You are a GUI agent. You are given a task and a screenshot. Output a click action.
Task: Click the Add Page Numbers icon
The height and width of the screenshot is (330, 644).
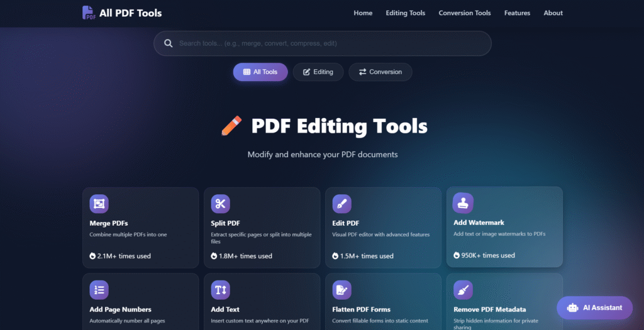pos(99,290)
